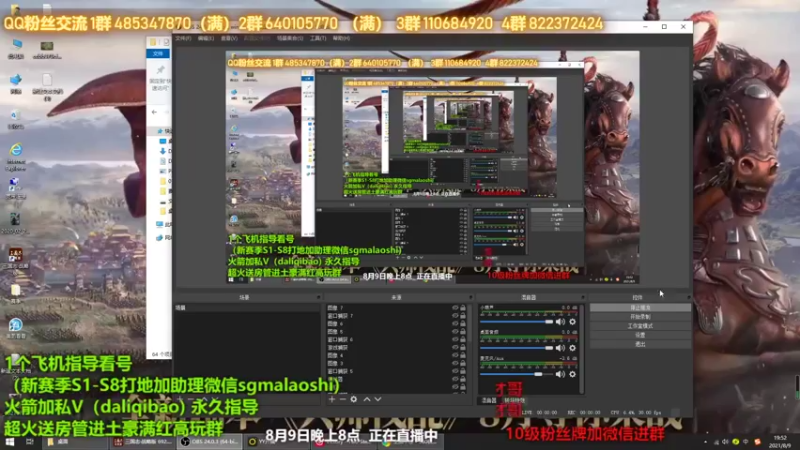Screen dimensions: 800x450
Task: Open the 查看(V) menu in OBS
Action: click(x=229, y=38)
